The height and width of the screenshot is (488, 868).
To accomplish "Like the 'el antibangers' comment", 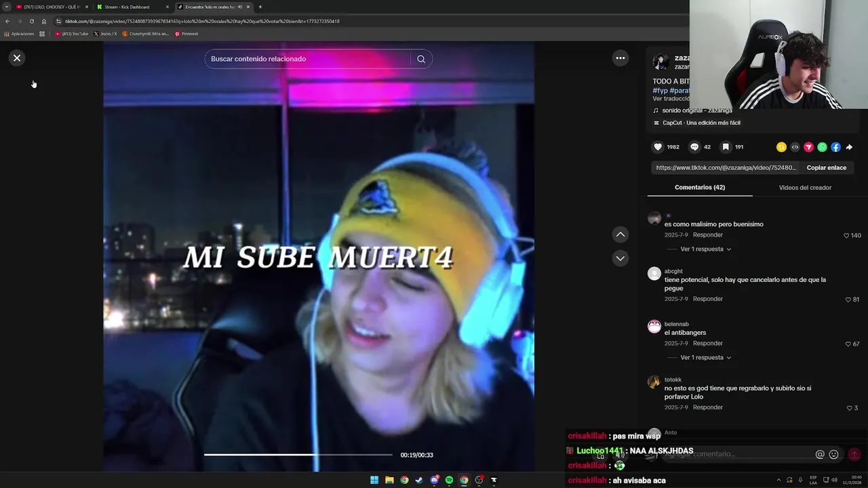I will click(848, 344).
